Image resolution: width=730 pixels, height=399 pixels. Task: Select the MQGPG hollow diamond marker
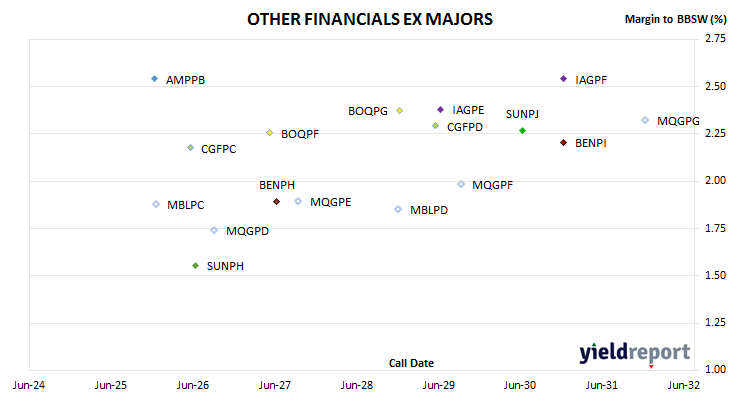tap(645, 120)
